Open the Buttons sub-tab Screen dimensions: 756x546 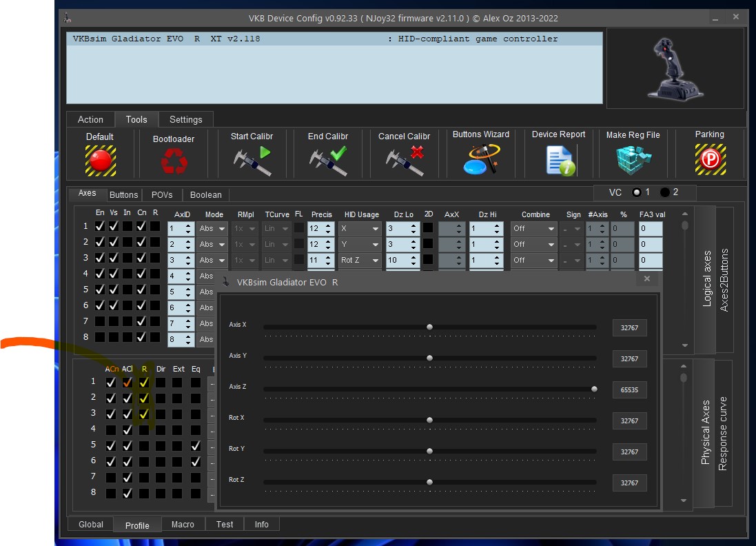(124, 195)
